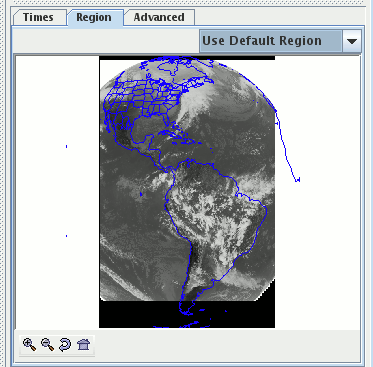373x367 pixels.
Task: Click the dropdown arrow beside Use Default Region
Action: point(352,41)
